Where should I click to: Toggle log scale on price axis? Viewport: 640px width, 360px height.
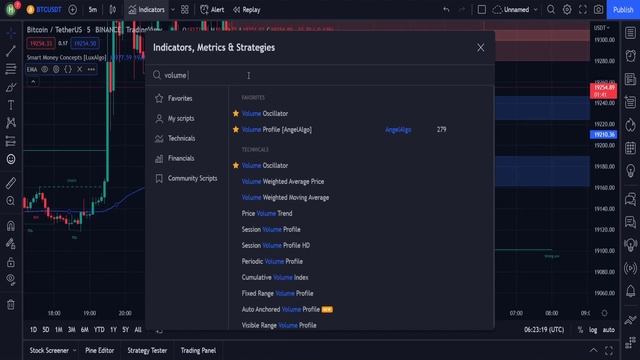click(593, 330)
